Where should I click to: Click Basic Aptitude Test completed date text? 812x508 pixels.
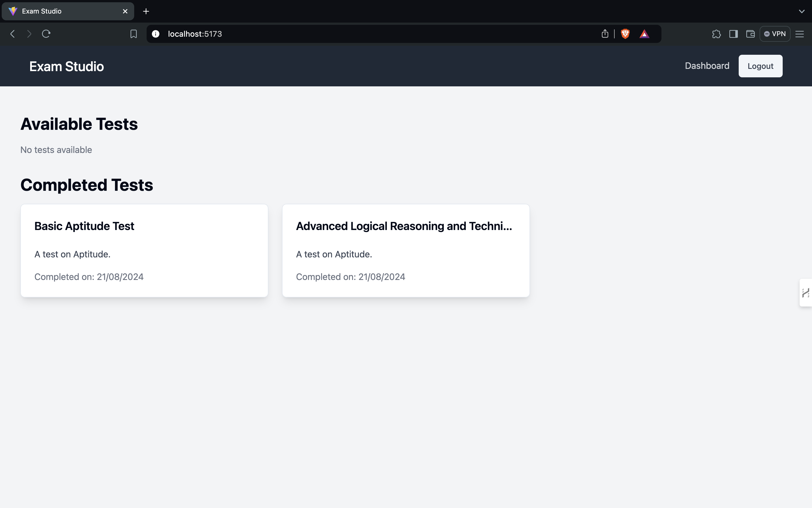point(89,277)
